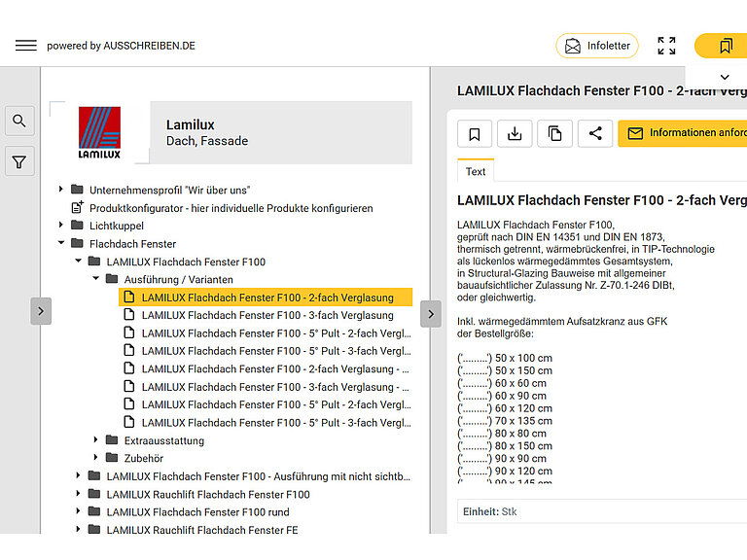Bookmark this text via the bookmark icon
The height and width of the screenshot is (560, 747).
475,134
